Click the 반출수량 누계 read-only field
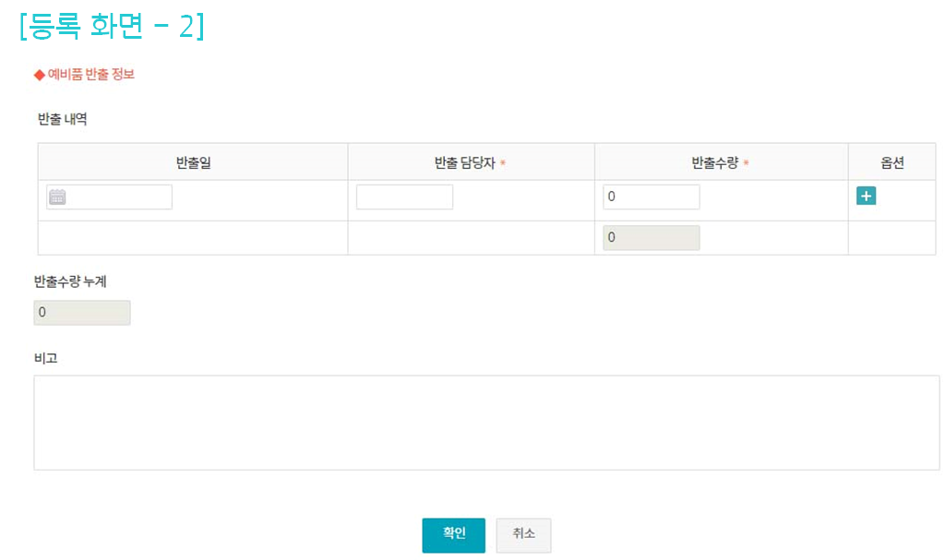Viewport: 945px width, 560px height. (x=82, y=313)
